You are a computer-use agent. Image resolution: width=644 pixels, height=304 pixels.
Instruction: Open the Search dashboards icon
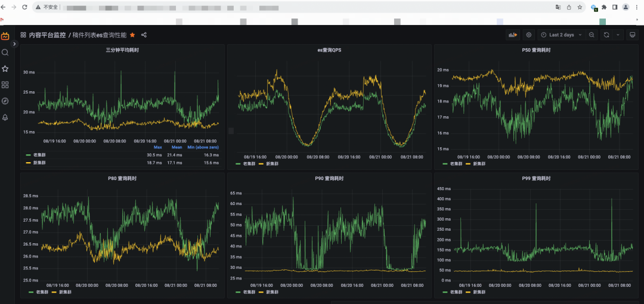click(5, 52)
